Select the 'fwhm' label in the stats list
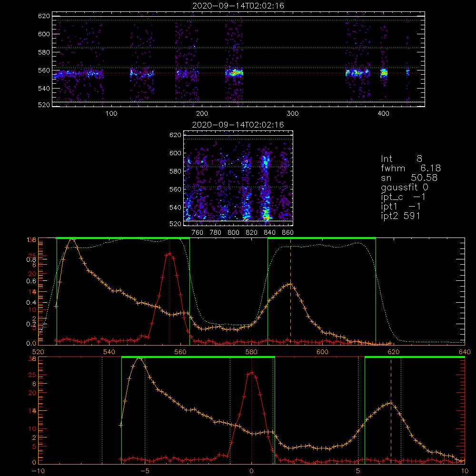Screen dimensions: 476x476 [393, 168]
